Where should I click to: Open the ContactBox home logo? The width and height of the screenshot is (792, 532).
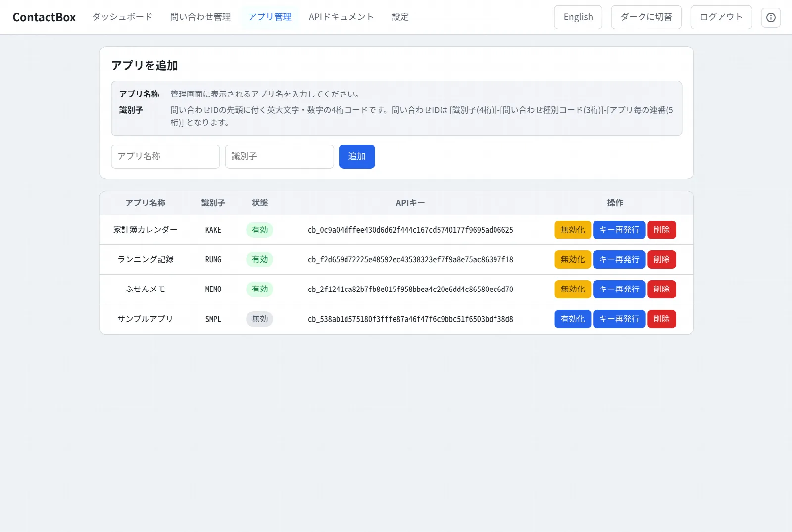[x=44, y=17]
